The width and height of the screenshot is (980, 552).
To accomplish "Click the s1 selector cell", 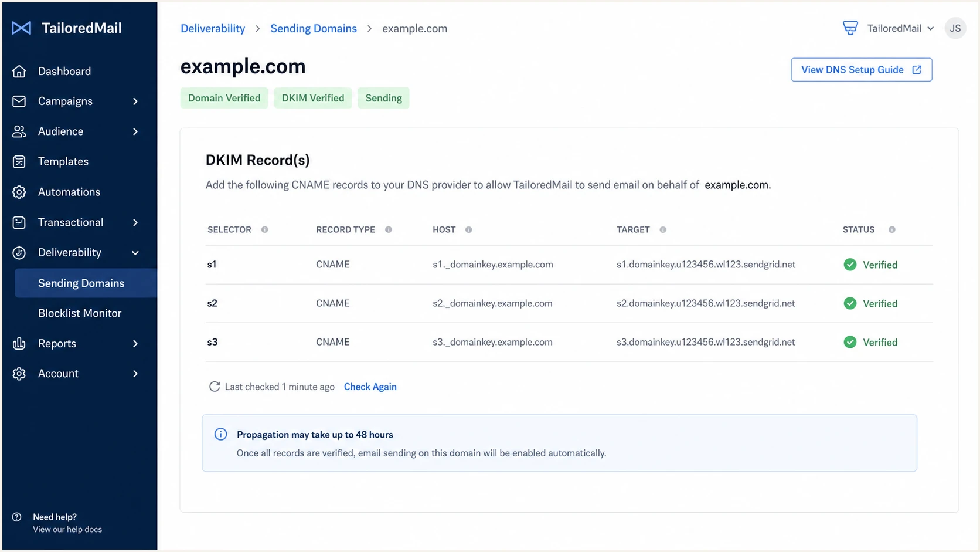I will (212, 265).
